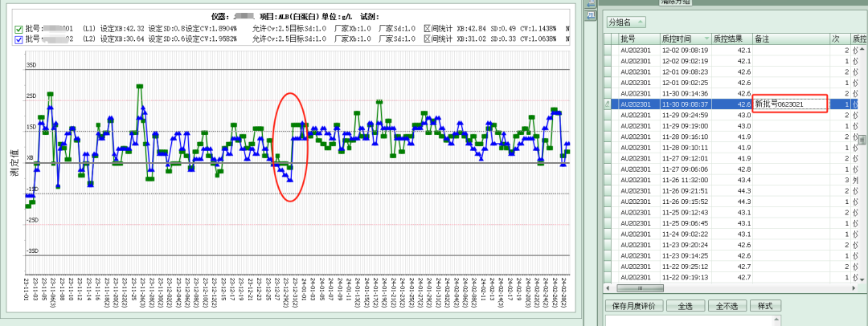Open the 分组名 grouping dropdown
The image size is (868, 326).
pos(625,22)
